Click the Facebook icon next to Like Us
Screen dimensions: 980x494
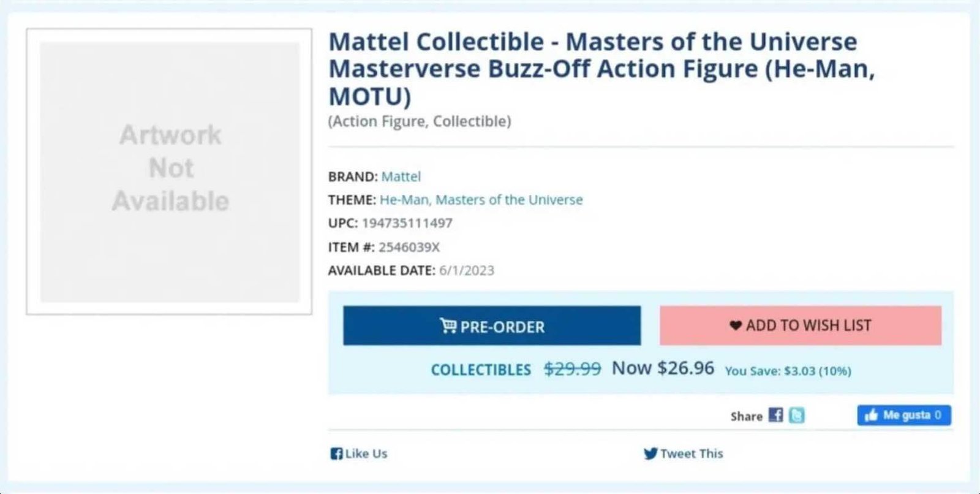point(336,454)
